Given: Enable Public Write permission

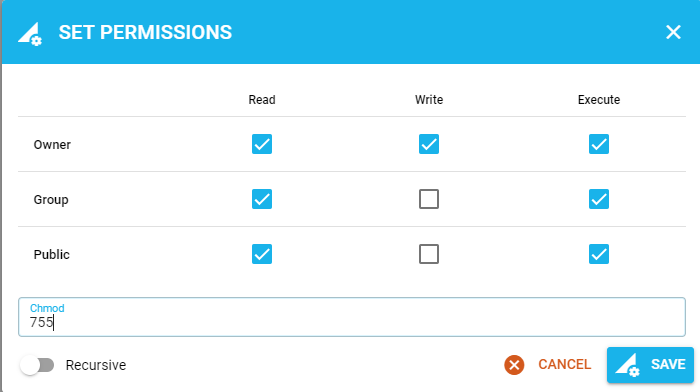Looking at the screenshot, I should [x=429, y=254].
